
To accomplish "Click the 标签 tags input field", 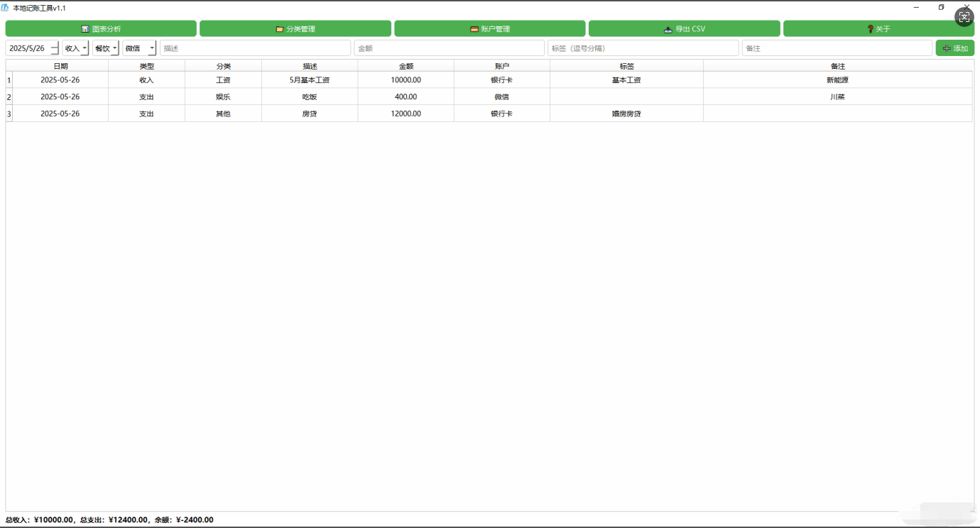I will (x=643, y=48).
